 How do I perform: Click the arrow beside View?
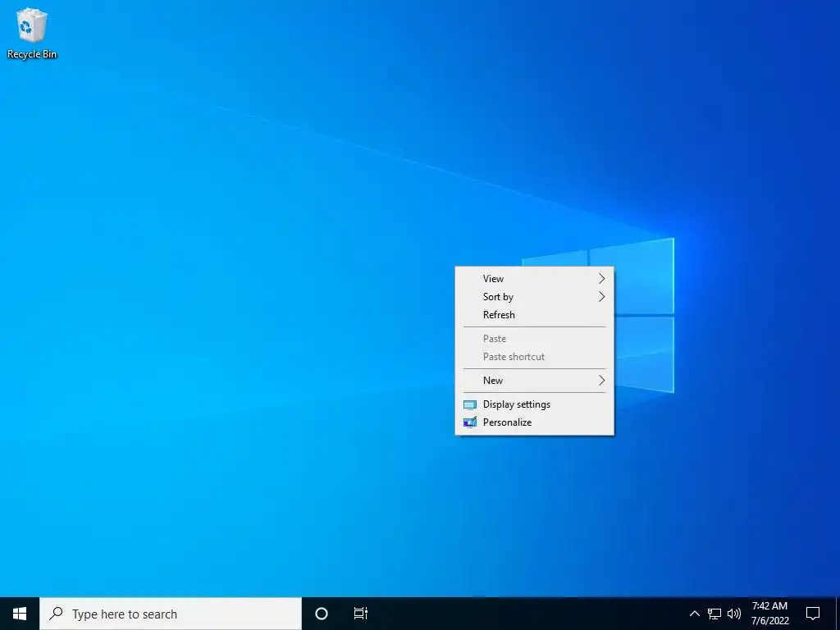click(601, 279)
